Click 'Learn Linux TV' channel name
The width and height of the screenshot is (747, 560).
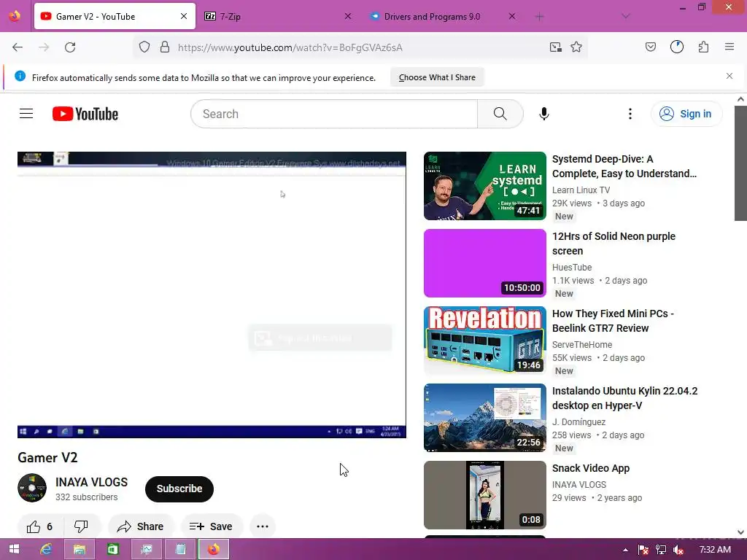point(581,190)
